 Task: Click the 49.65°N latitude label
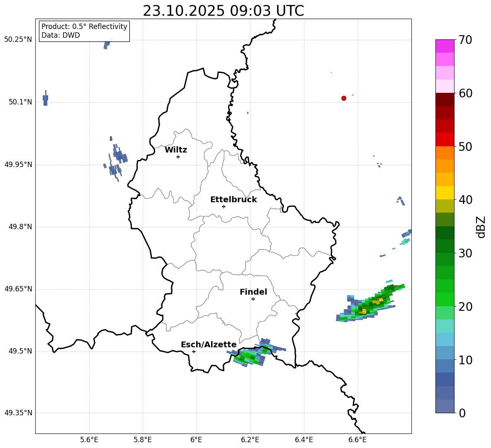pyautogui.click(x=18, y=289)
